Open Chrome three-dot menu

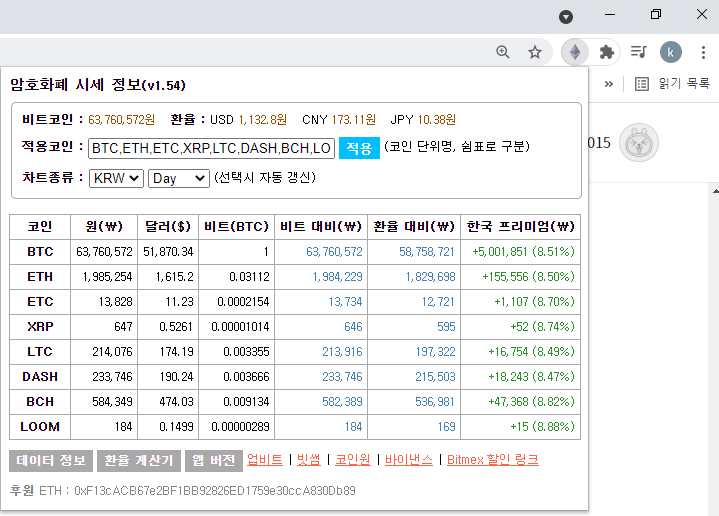click(x=703, y=52)
